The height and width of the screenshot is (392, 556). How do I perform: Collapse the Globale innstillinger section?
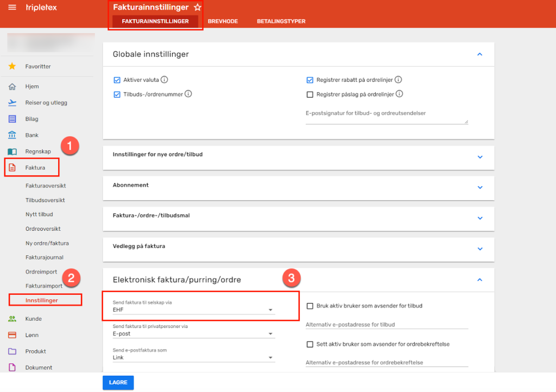click(x=479, y=54)
